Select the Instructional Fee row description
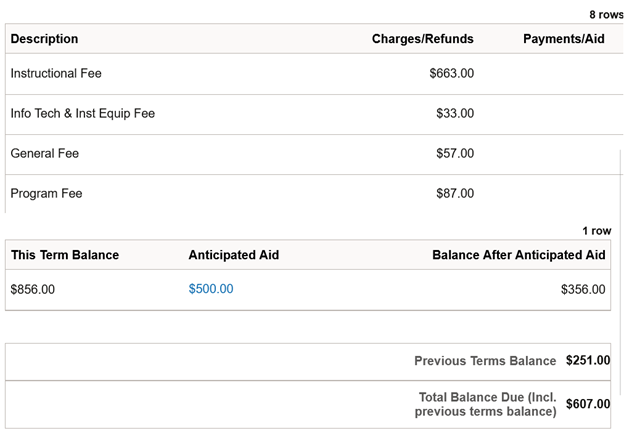Viewport: 624px width, 444px height. pyautogui.click(x=56, y=73)
